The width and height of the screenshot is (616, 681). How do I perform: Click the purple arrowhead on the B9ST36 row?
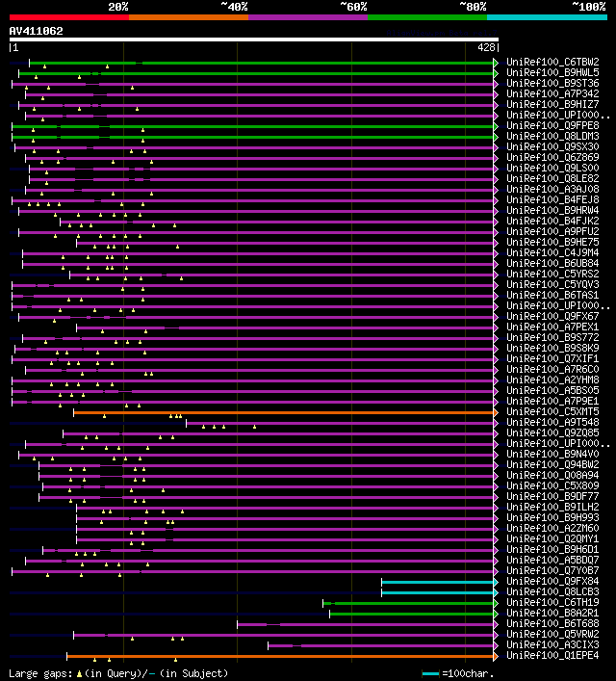[496, 84]
